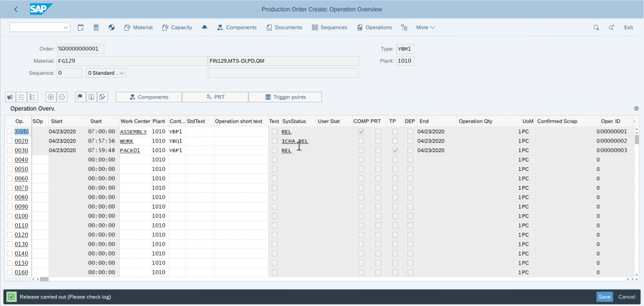
Task: Click the hat icon in the toolbar
Action: pos(204,28)
